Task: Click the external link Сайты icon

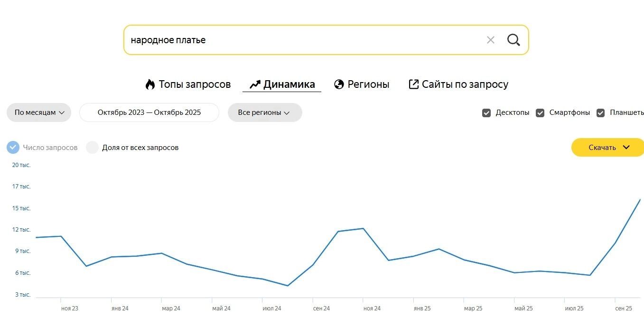Action: [x=413, y=84]
